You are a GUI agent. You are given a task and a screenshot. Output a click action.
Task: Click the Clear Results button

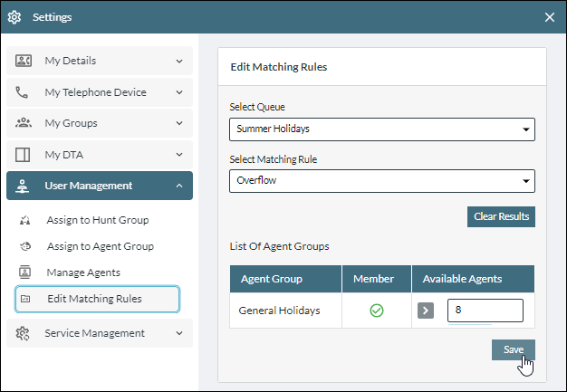pos(501,216)
